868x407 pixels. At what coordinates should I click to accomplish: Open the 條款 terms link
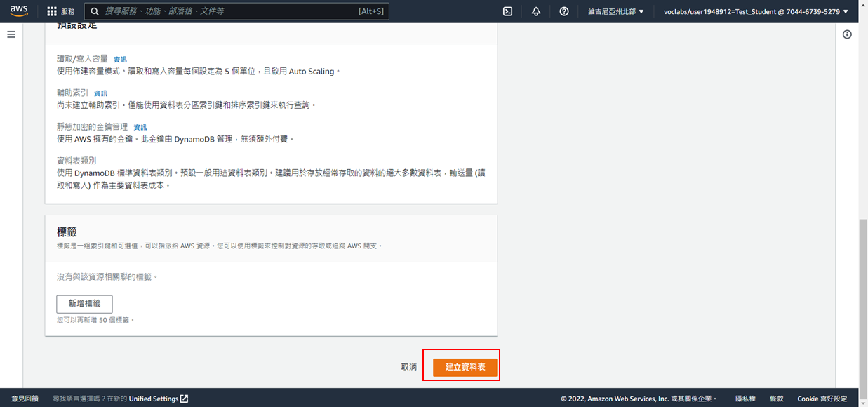coord(777,399)
